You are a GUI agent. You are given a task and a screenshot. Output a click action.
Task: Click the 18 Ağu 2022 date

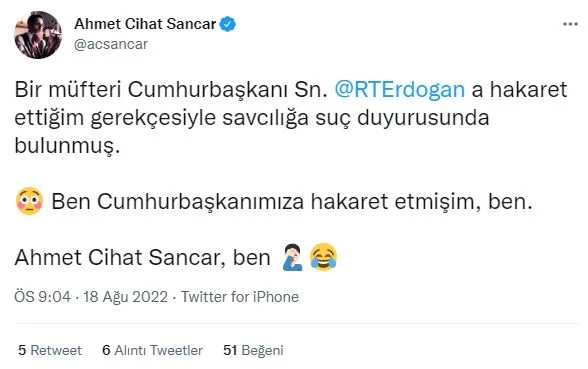tap(125, 297)
